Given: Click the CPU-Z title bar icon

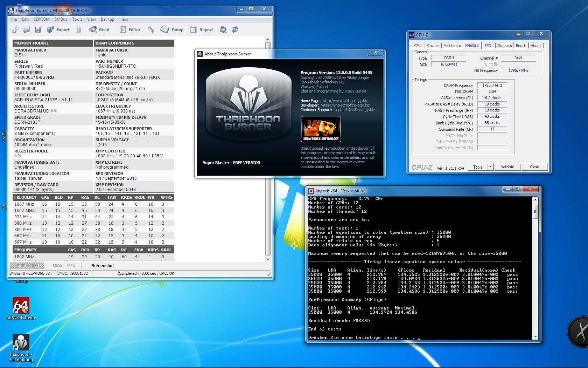Looking at the screenshot, I should click(x=412, y=35).
